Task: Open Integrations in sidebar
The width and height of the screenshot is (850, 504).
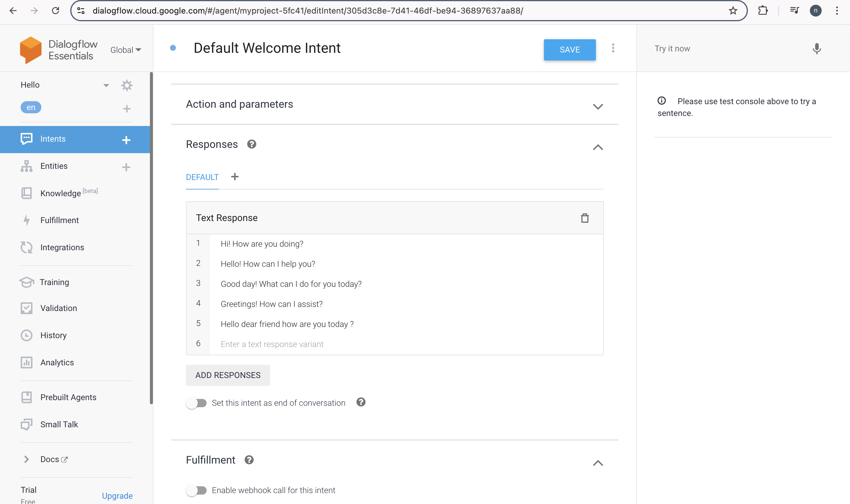Action: 62,248
